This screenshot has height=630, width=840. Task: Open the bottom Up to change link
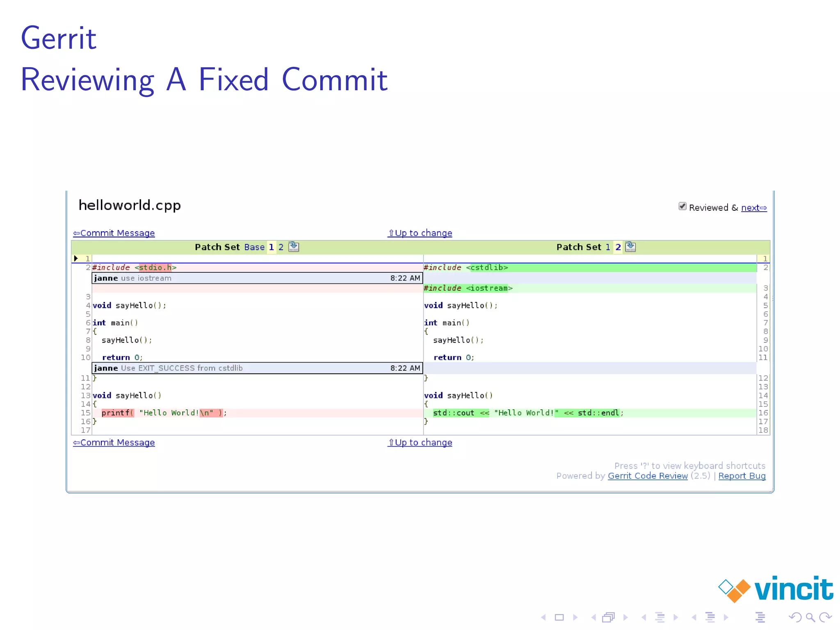coord(420,443)
